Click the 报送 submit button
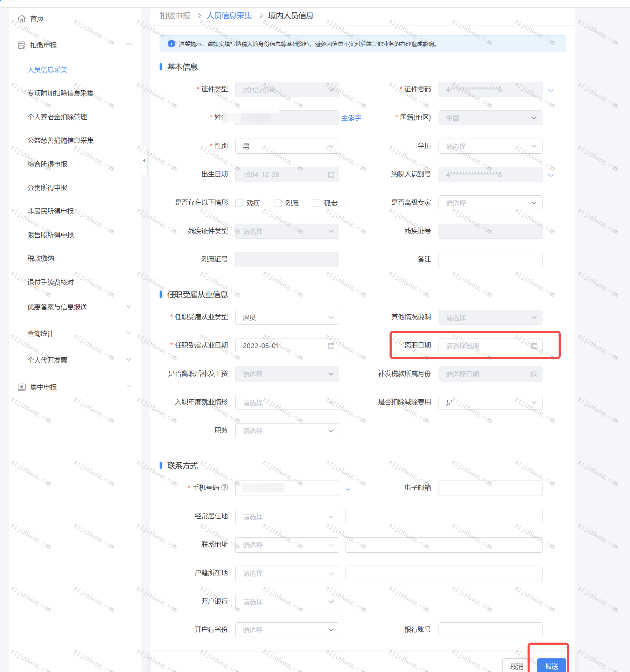Screen dimensions: 630x672 point(552,666)
